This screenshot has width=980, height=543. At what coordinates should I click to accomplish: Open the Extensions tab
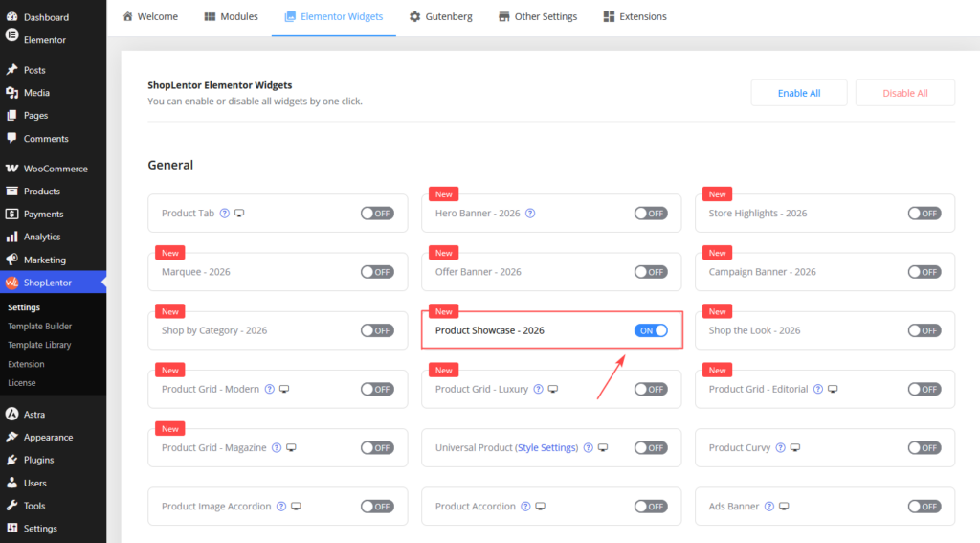pos(635,17)
